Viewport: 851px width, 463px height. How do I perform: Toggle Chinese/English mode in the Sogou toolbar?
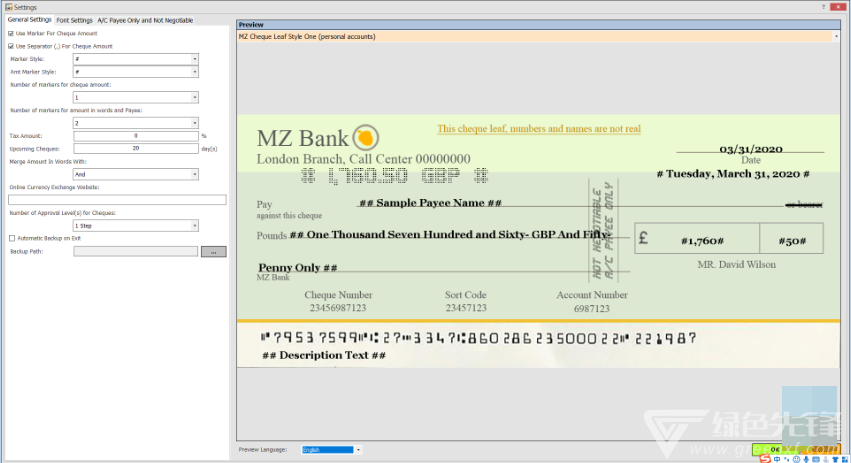tap(777, 459)
